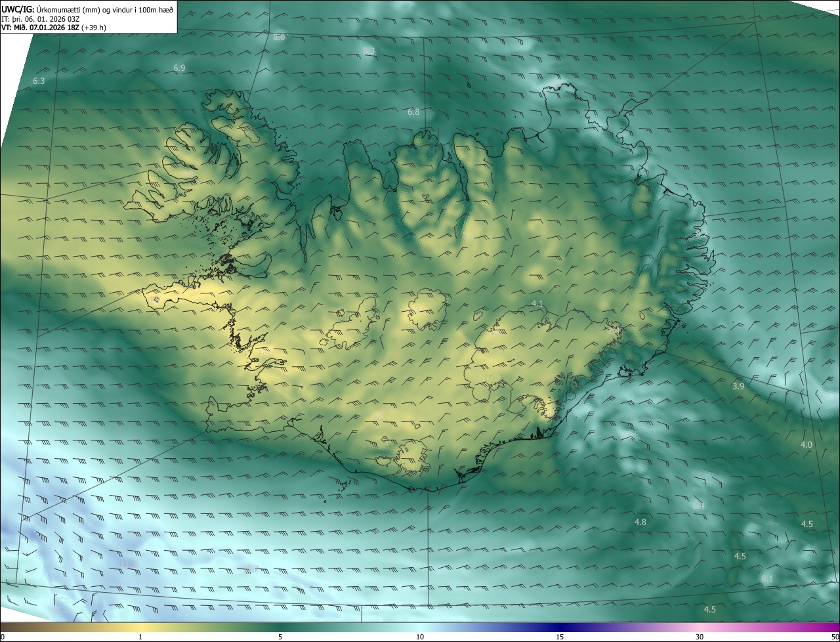Click the 8.0 value label on the map
Screen dimensions: 840x642
279,37
